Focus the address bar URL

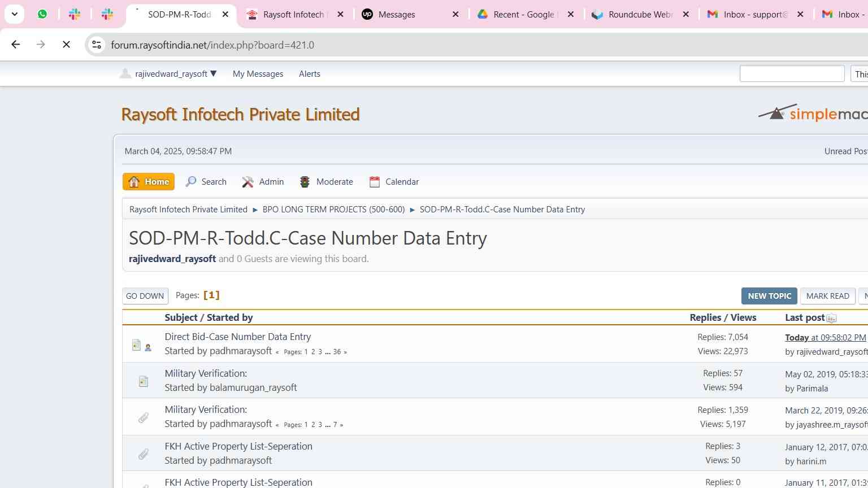tap(212, 45)
